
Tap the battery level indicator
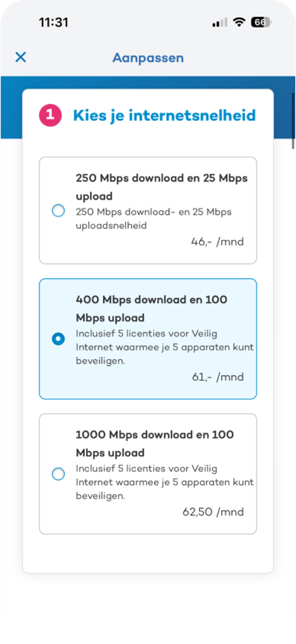[261, 22]
